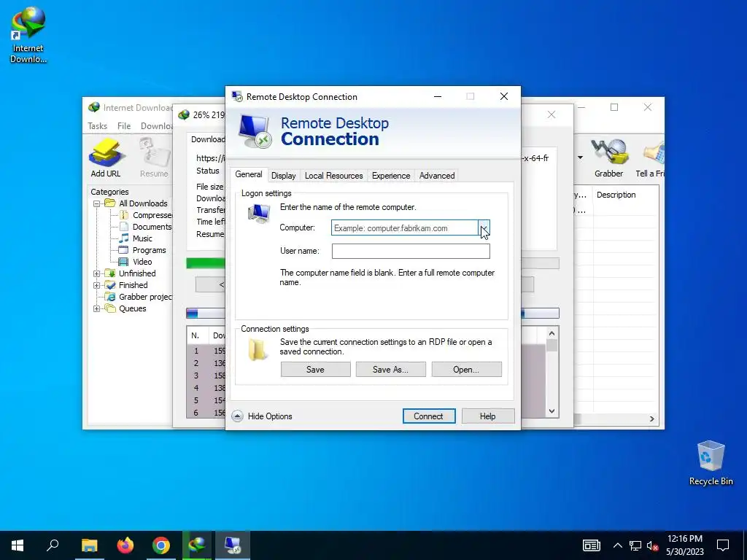Expand the Queues tree node
This screenshot has width=747, height=560.
coord(97,308)
